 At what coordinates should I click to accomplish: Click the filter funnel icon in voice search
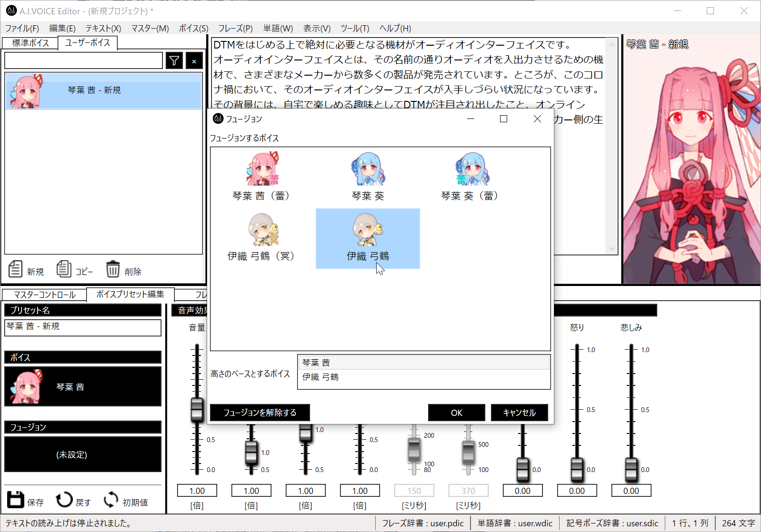174,60
